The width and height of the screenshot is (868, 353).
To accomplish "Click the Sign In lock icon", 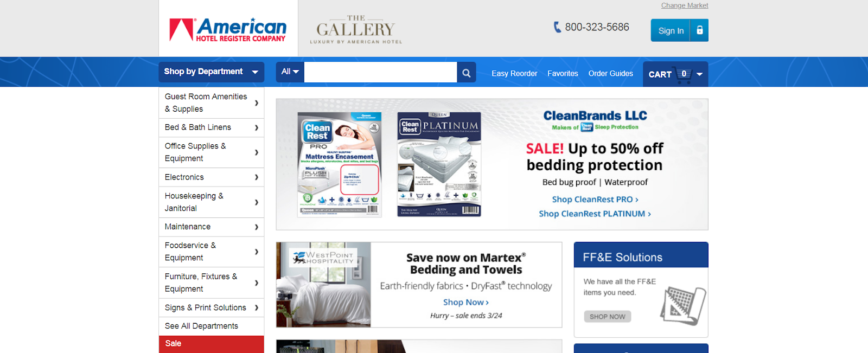I will 699,30.
